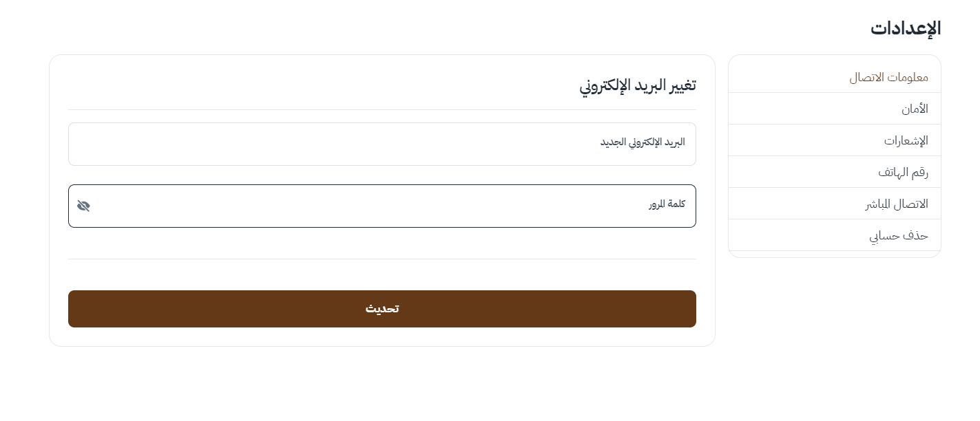
Task: Click the middle of the password field
Action: (x=382, y=206)
